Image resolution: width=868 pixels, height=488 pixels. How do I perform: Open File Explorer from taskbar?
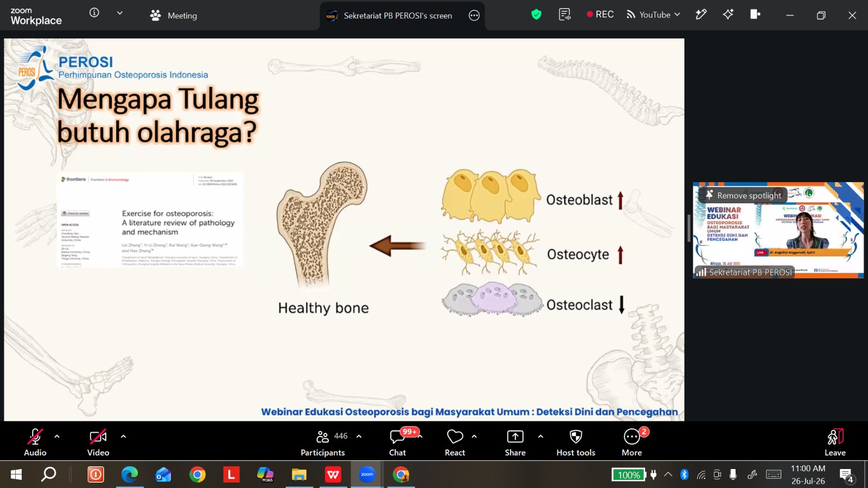(299, 474)
